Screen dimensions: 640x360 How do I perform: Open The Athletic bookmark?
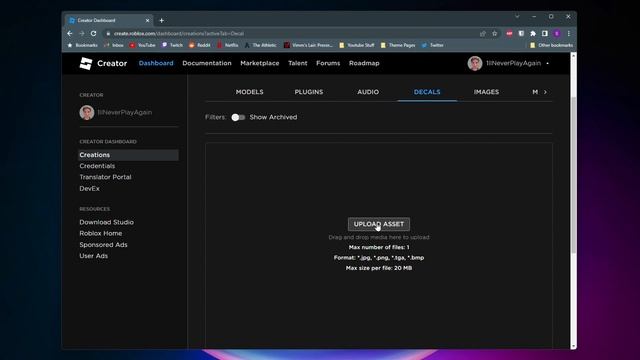coord(260,45)
